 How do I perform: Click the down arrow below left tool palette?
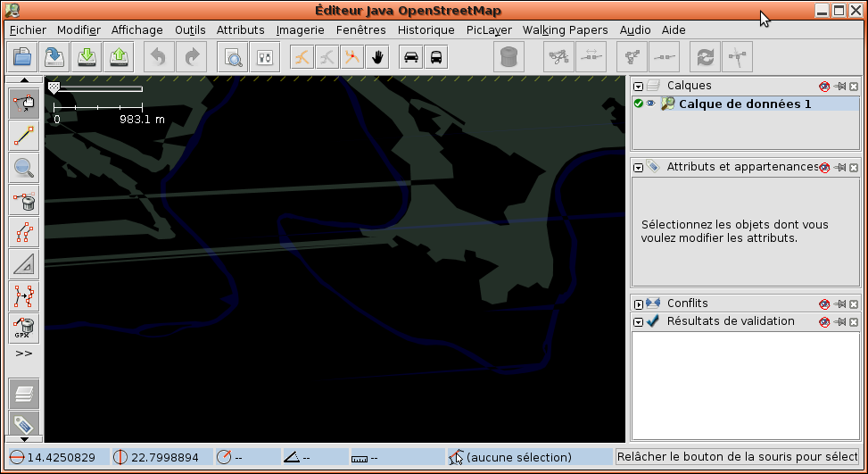coord(24,439)
